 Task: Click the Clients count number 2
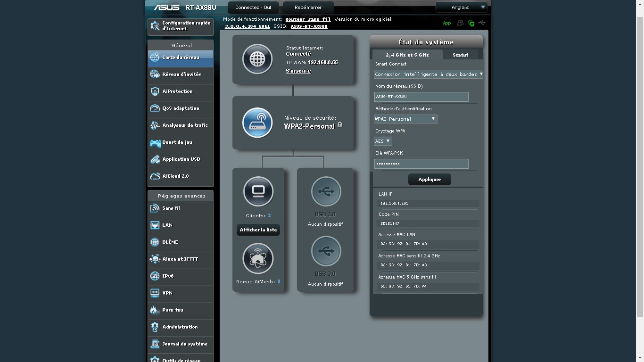click(x=269, y=215)
